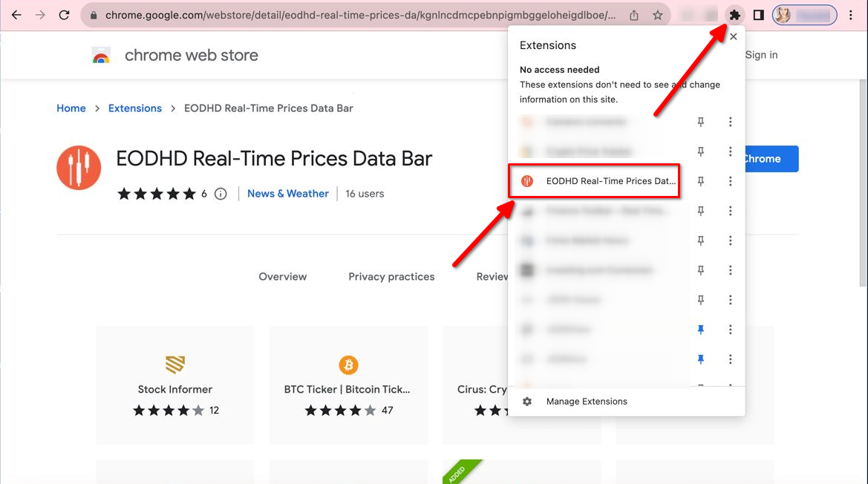Click the rating info icon

pyautogui.click(x=221, y=194)
